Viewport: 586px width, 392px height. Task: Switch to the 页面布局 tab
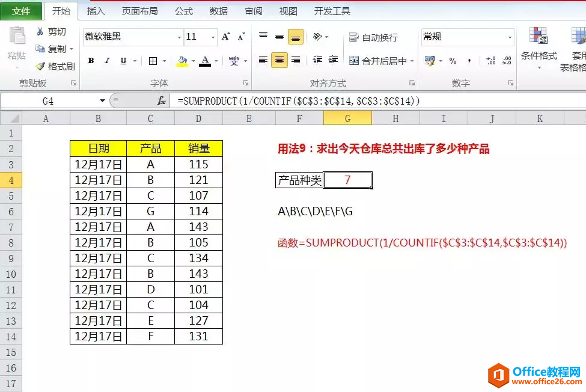(140, 11)
